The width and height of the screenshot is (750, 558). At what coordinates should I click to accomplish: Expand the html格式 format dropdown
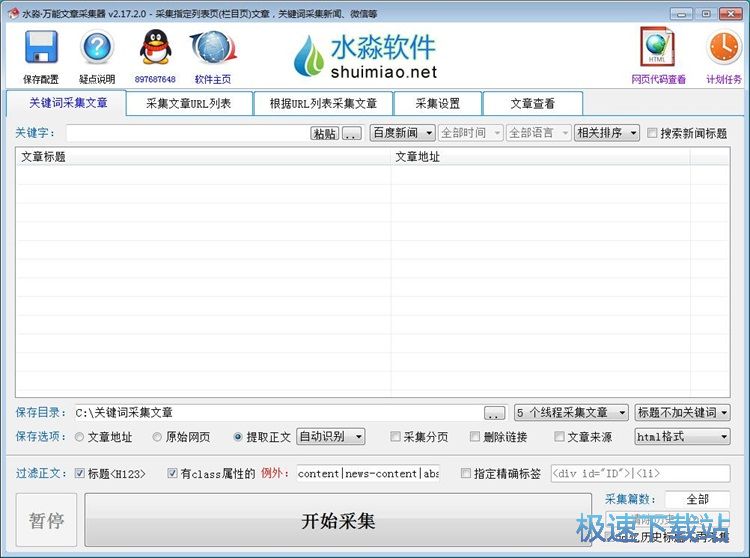683,436
